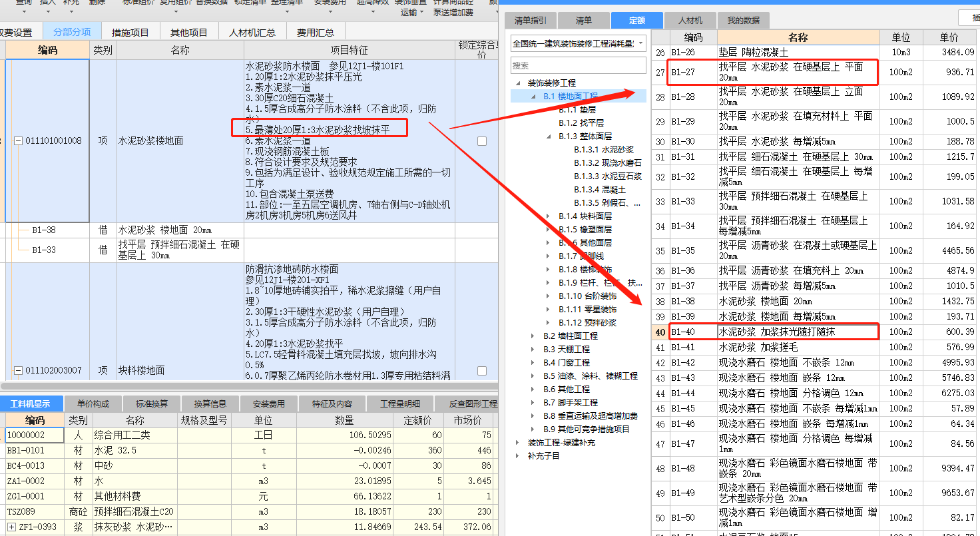Switch to the 其他项目 tab
This screenshot has width=980, height=536.
[x=189, y=32]
